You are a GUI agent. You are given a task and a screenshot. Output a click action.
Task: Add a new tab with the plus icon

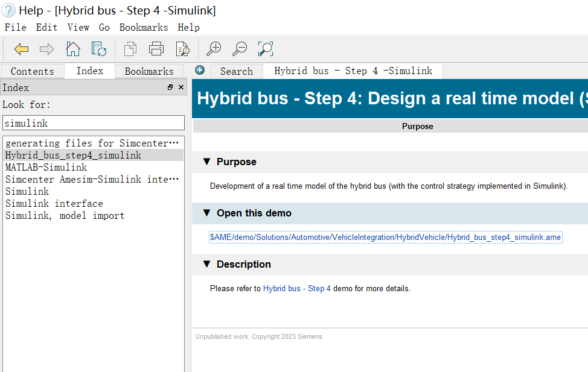(200, 70)
